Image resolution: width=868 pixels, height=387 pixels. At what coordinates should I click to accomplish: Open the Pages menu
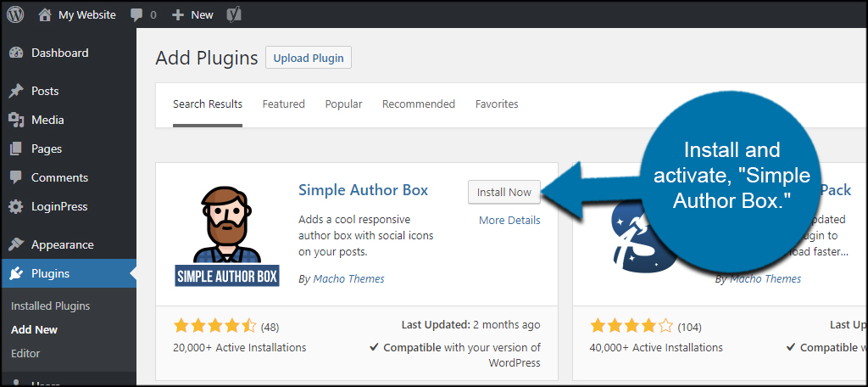(47, 149)
